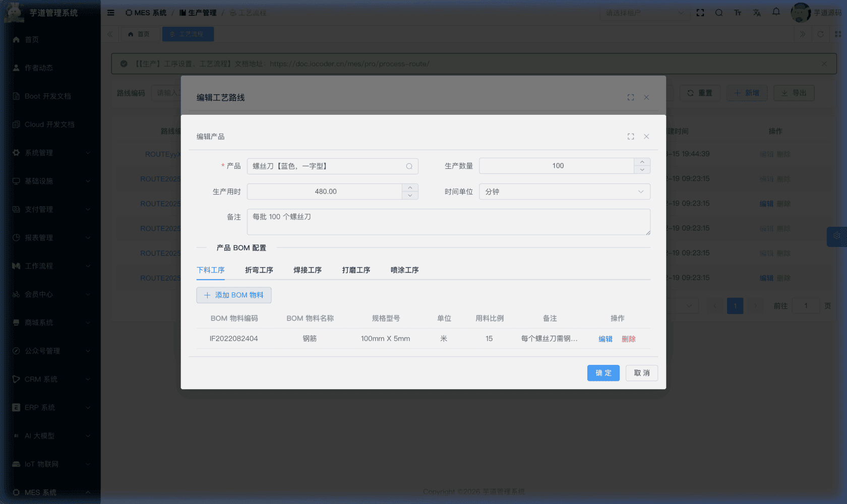Toggle browser fullscreen icon in header
847x504 pixels.
700,13
